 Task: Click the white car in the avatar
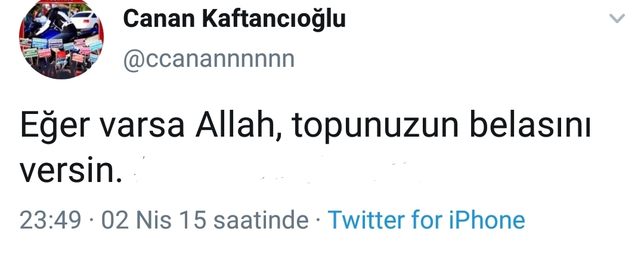click(85, 21)
